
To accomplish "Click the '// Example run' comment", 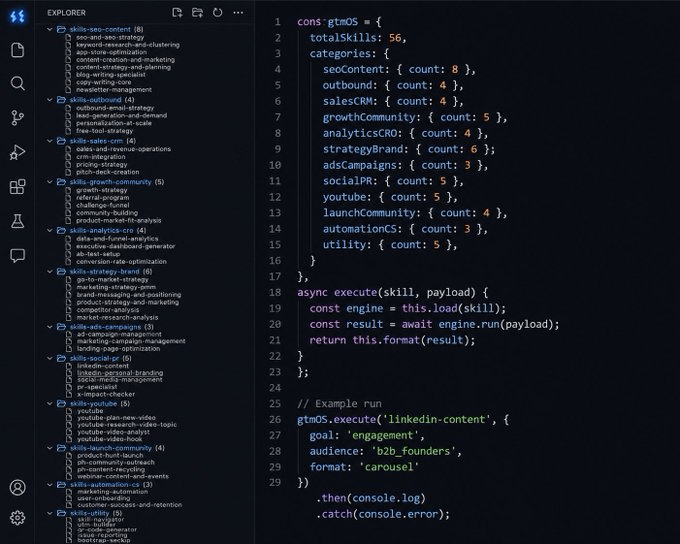I will [339, 404].
